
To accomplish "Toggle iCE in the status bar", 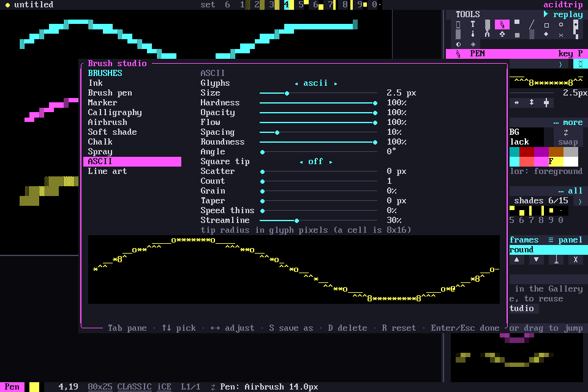I will [164, 387].
